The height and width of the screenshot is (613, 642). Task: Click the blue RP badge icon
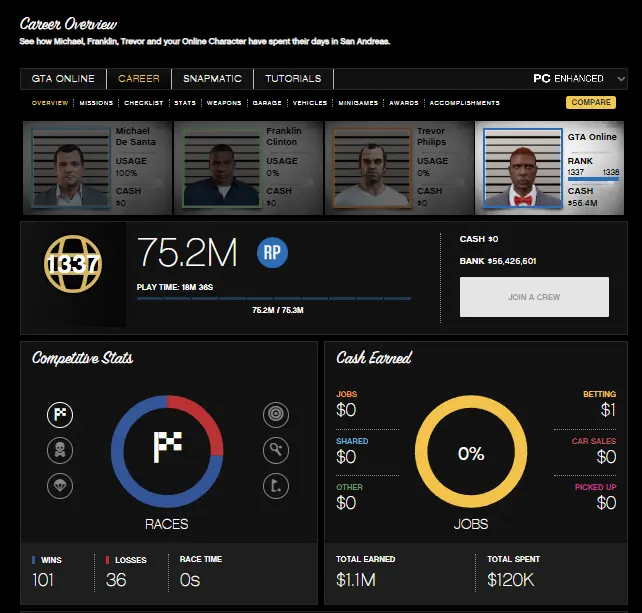coord(271,254)
